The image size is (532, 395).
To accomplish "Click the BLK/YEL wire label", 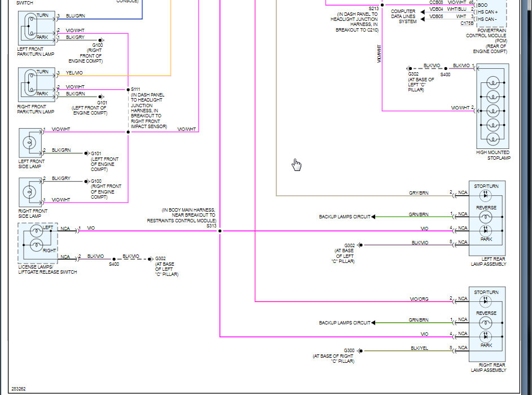I will [x=420, y=348].
